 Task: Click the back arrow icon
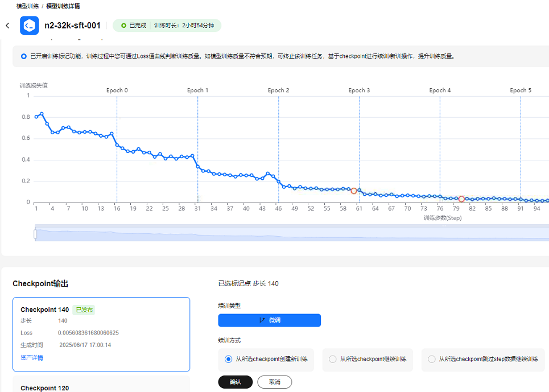click(x=7, y=26)
